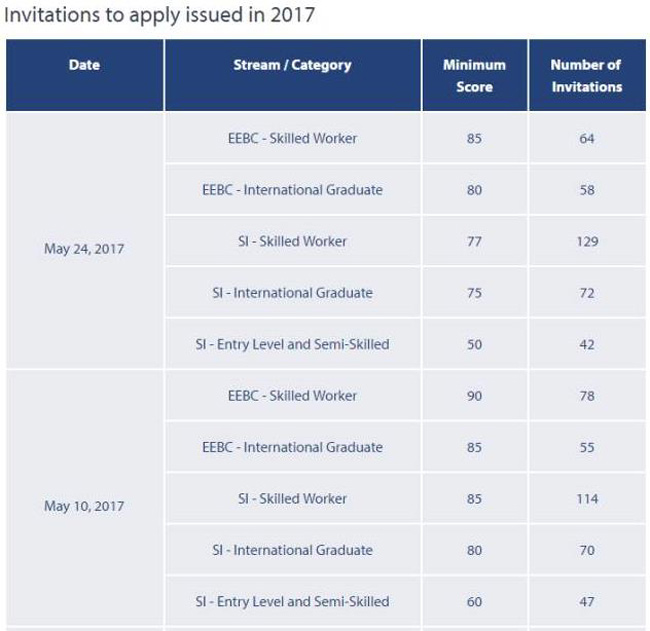Click the invitations cell showing 114
650x631 pixels.
tap(587, 498)
